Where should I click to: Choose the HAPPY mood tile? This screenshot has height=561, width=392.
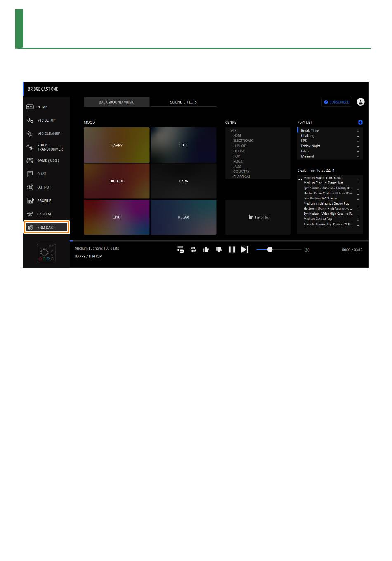coord(116,145)
